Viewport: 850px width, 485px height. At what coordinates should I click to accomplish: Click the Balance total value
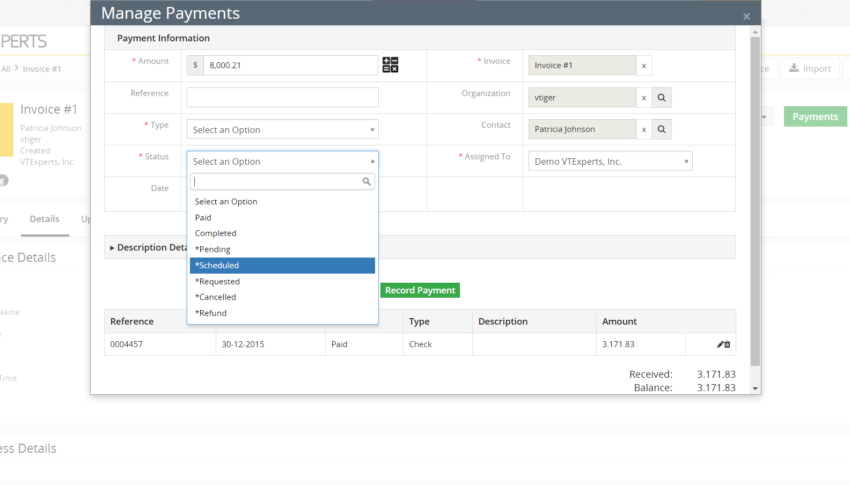point(716,387)
